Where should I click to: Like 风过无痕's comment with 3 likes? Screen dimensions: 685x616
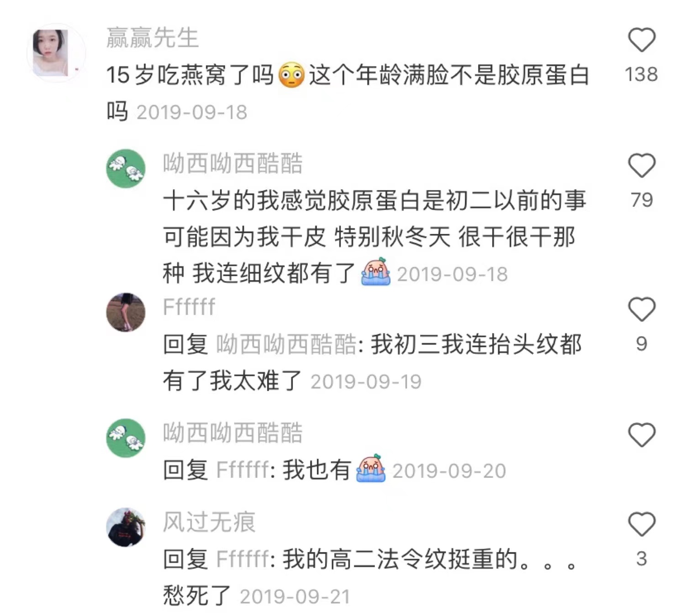coord(642,524)
